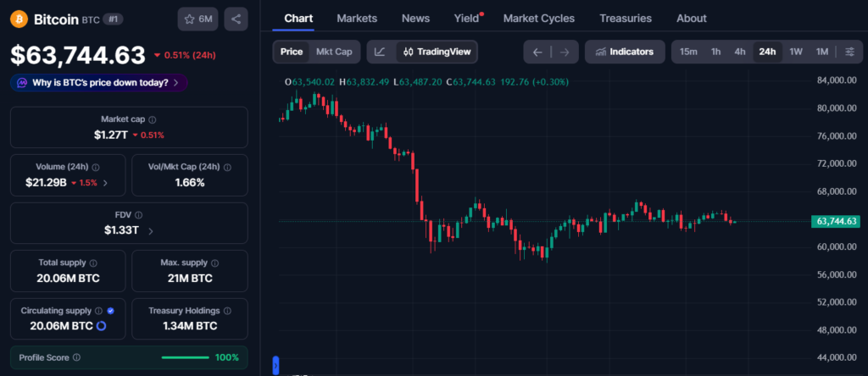Redo chart action with right arrow

(x=564, y=52)
